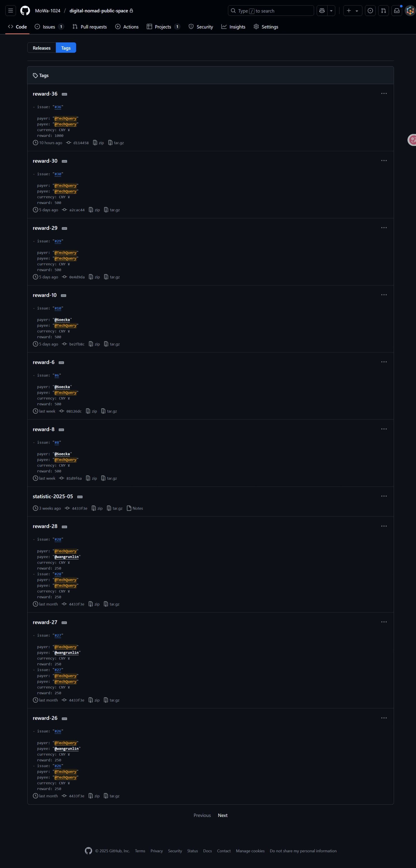Open reward-30 tag actions kebab menu
Screen dimensions: 416x868
(384, 161)
